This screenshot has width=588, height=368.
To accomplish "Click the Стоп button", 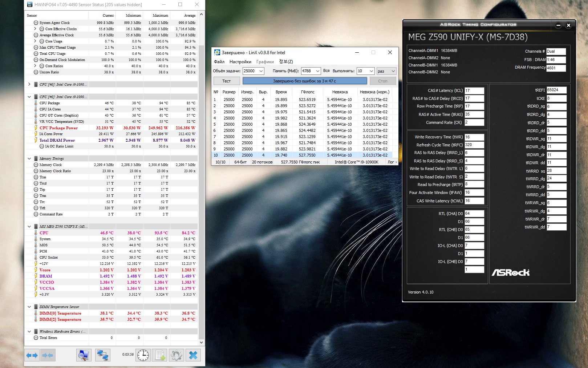I will pyautogui.click(x=383, y=81).
